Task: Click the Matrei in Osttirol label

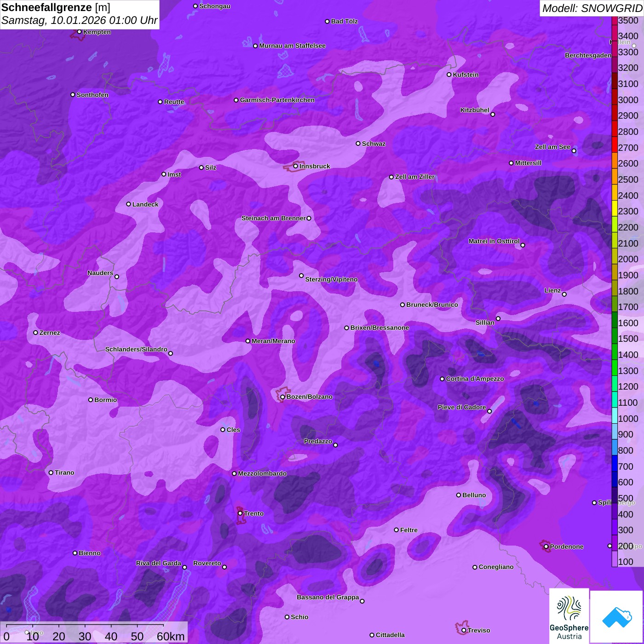Action: [494, 241]
